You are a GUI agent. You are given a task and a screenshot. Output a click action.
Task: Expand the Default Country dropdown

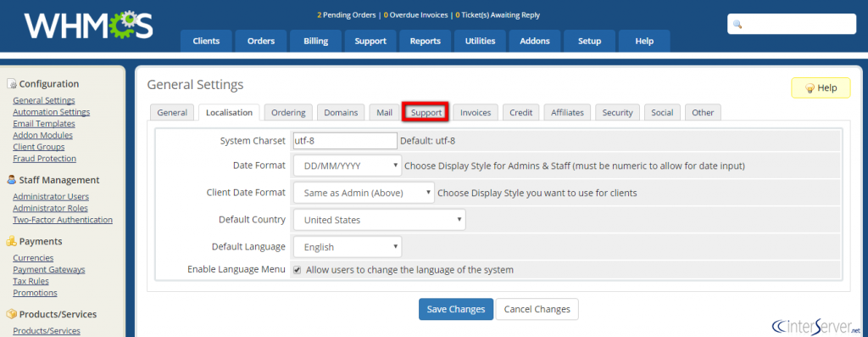[x=379, y=220]
